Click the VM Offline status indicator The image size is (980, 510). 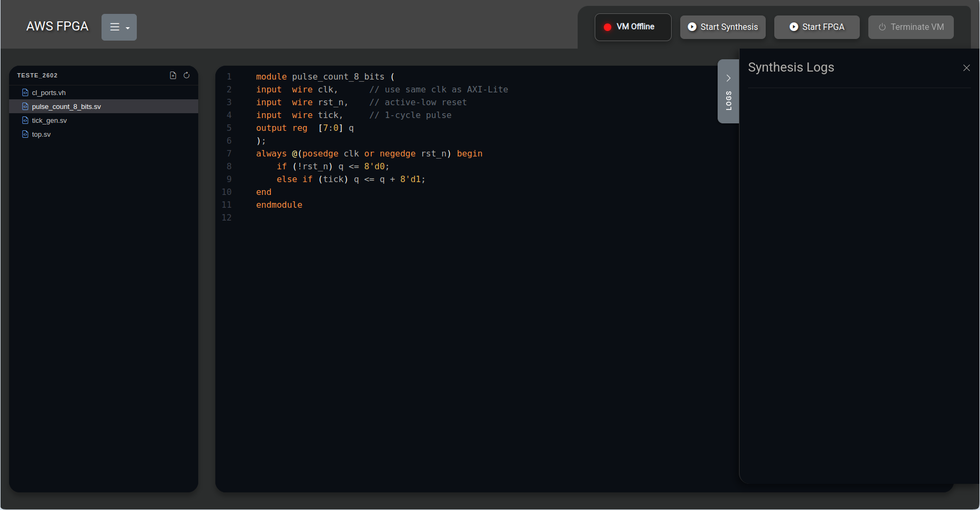tap(633, 27)
